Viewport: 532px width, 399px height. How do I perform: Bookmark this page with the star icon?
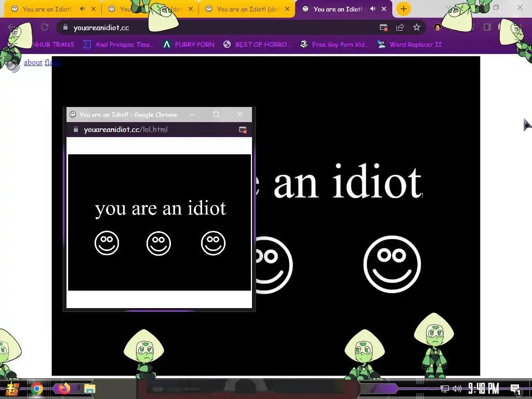[x=417, y=28]
